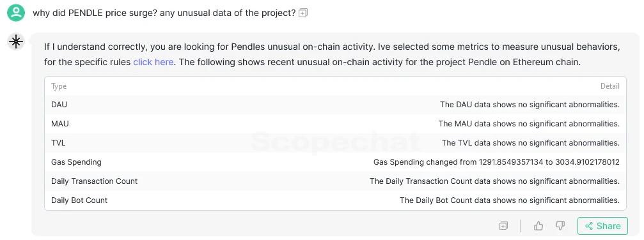Click the user question text about PENDLE
The width and height of the screenshot is (644, 240).
[x=164, y=13]
